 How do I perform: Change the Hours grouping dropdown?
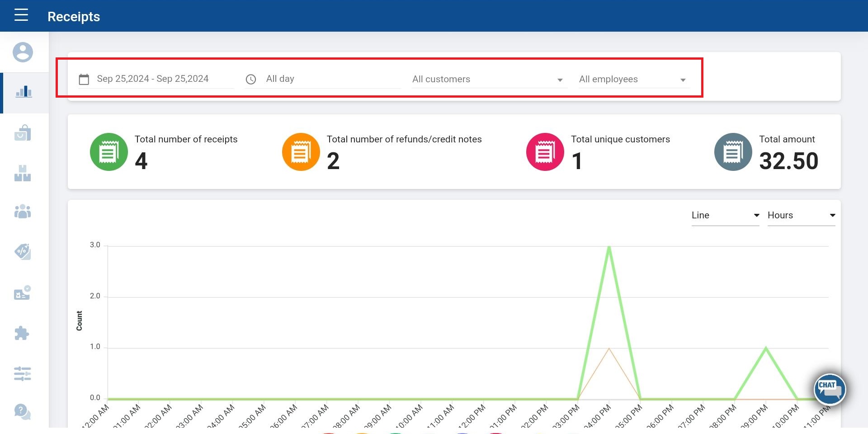click(x=801, y=216)
